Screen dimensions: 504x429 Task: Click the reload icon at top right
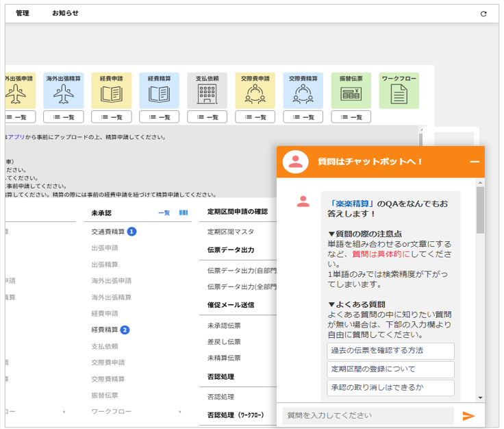(483, 14)
